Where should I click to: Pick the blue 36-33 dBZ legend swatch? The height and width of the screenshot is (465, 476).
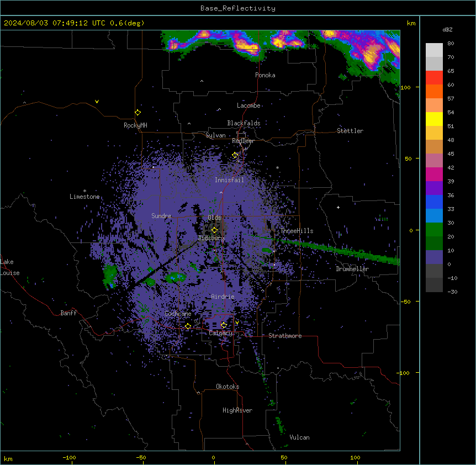434,202
